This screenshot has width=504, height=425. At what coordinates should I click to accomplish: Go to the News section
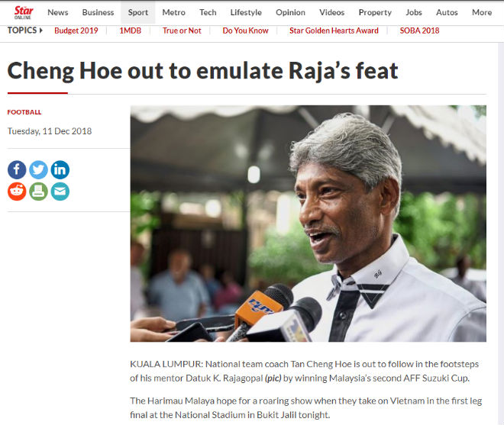point(58,12)
